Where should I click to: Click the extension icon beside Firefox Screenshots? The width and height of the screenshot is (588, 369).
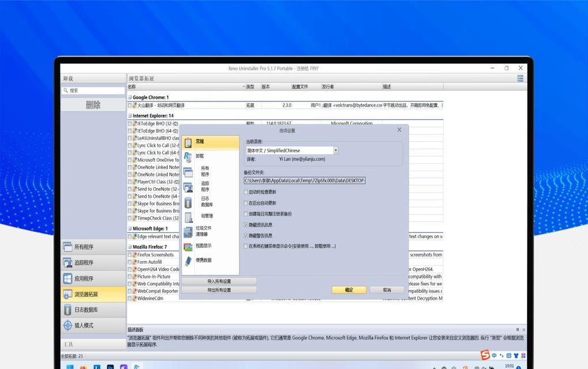pyautogui.click(x=135, y=255)
